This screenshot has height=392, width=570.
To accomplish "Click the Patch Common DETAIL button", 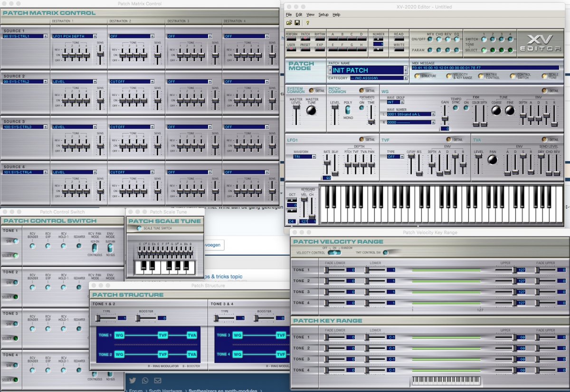I will [362, 90].
